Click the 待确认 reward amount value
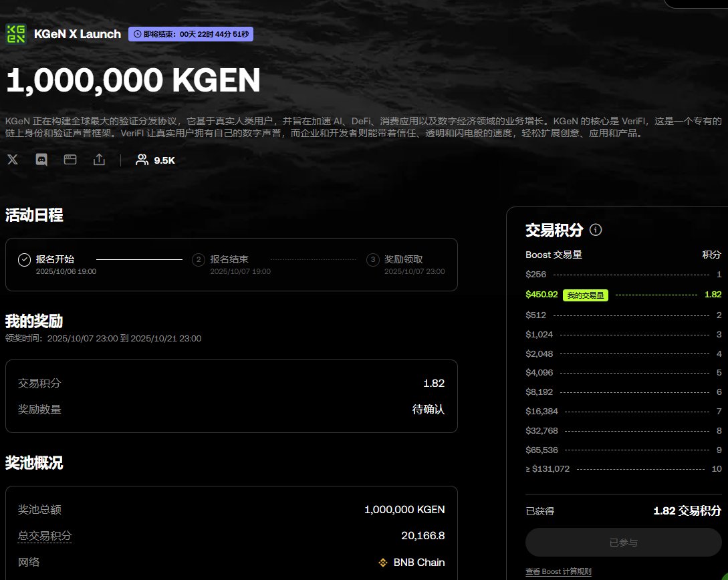Screen dimensions: 728x580 pos(428,409)
